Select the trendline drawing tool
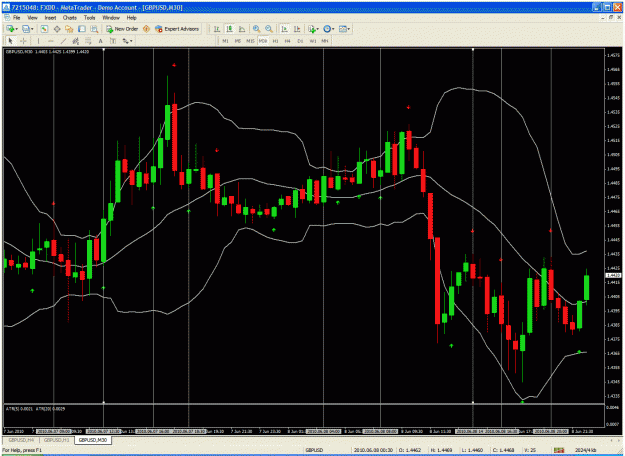The height and width of the screenshot is (456, 625). coord(63,41)
